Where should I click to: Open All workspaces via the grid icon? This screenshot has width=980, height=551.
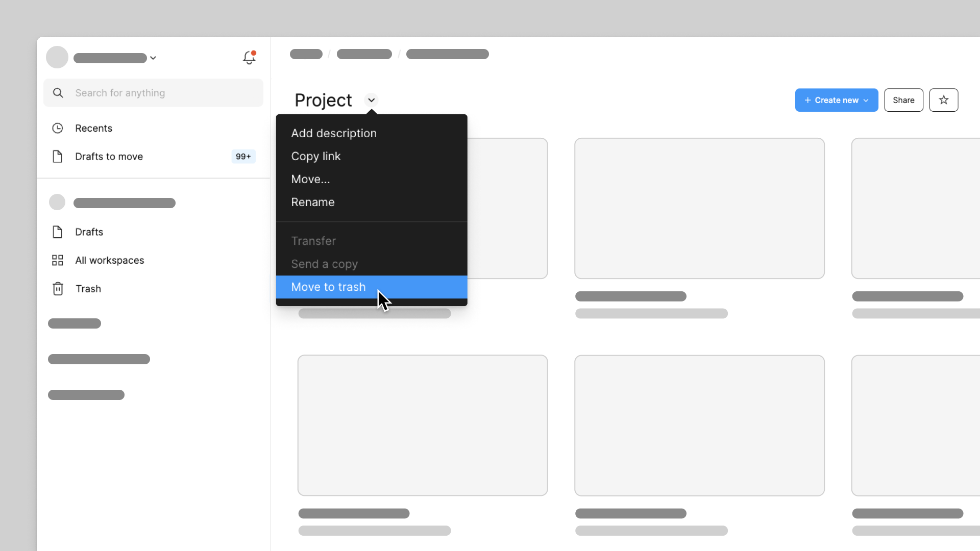(x=57, y=260)
